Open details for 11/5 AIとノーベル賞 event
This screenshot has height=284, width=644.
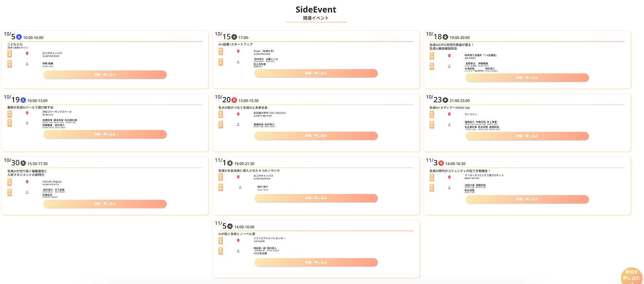[316, 263]
